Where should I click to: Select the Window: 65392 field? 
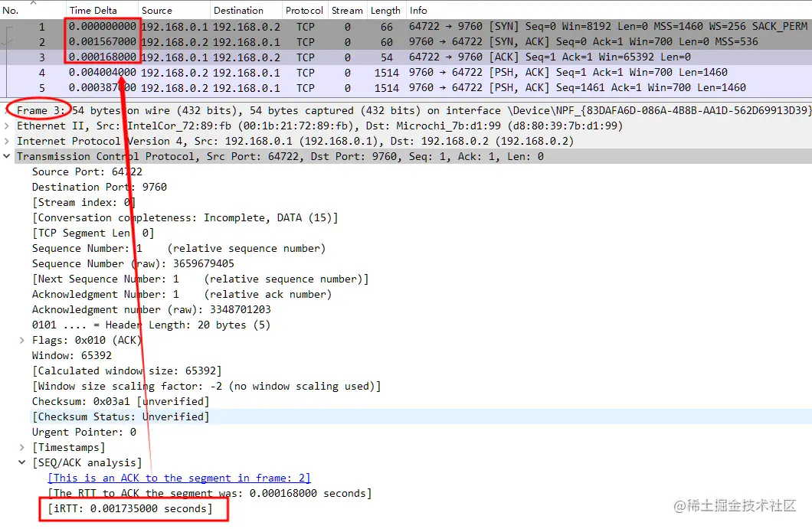click(x=72, y=355)
